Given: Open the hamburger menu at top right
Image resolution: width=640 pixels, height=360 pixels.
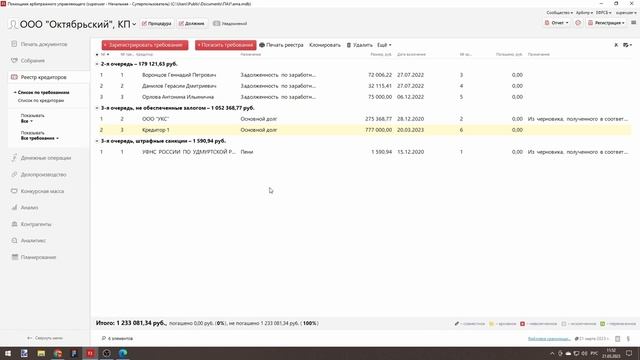Looking at the screenshot, I should (633, 23).
